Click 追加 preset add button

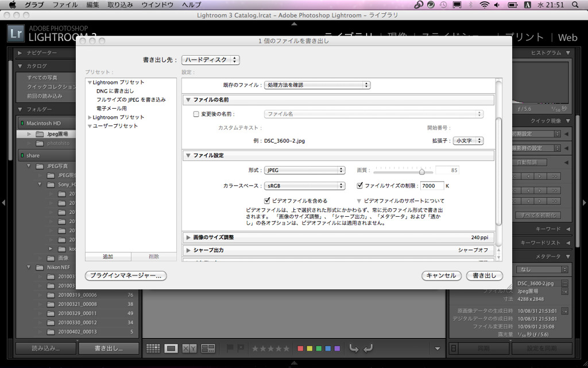[x=108, y=257]
